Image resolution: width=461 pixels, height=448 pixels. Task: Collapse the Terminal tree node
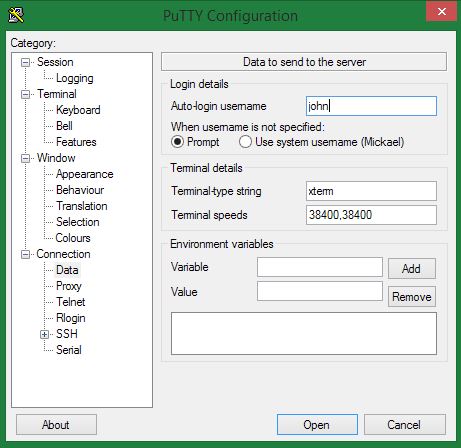pos(25,94)
